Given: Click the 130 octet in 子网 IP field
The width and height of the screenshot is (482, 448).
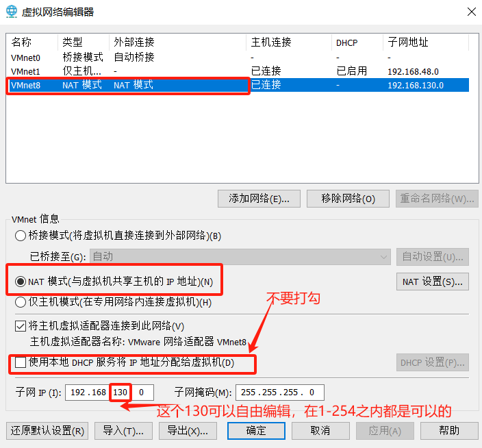Looking at the screenshot, I should 120,393.
